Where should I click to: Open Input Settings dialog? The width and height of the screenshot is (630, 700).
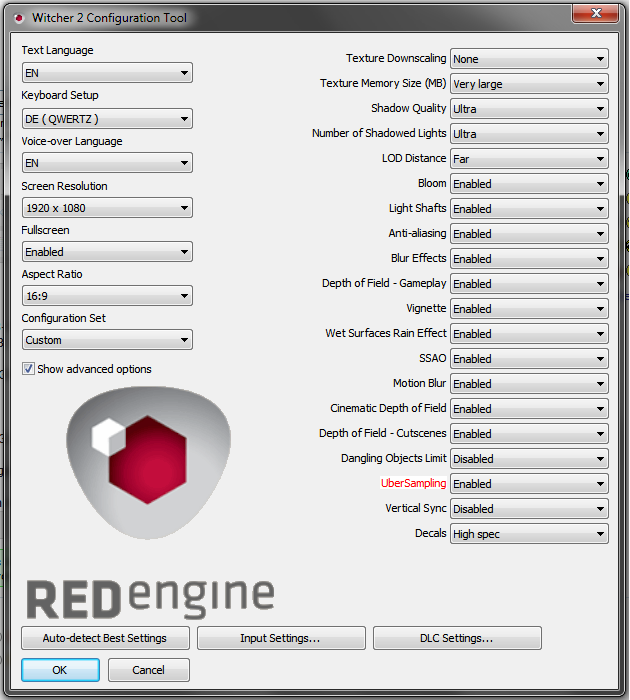pos(281,638)
